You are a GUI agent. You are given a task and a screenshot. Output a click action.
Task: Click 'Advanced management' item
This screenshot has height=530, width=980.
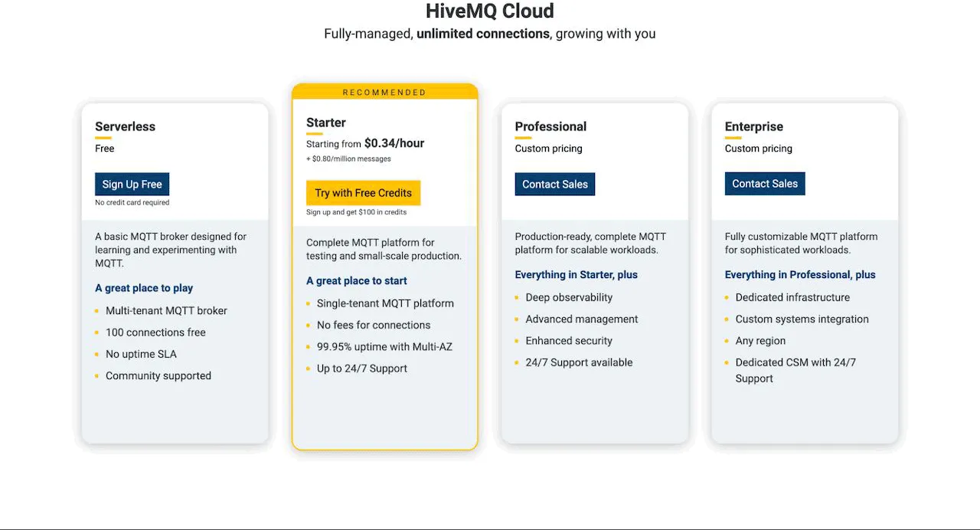pos(582,319)
